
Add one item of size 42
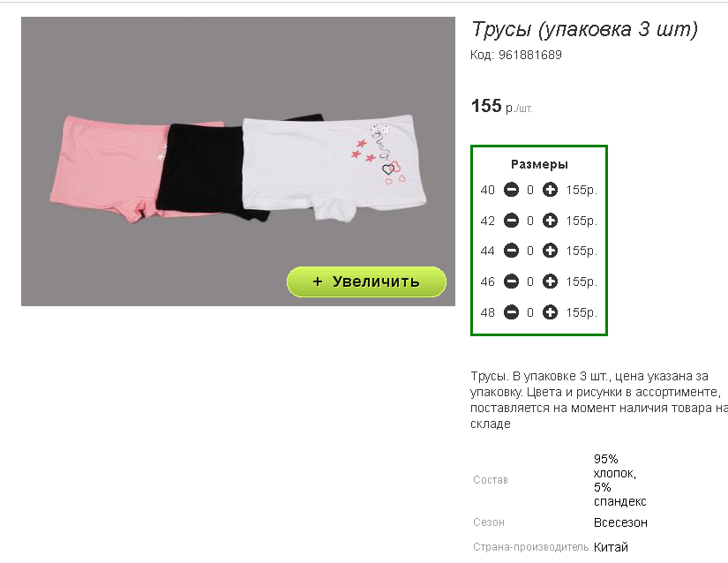pyautogui.click(x=550, y=221)
